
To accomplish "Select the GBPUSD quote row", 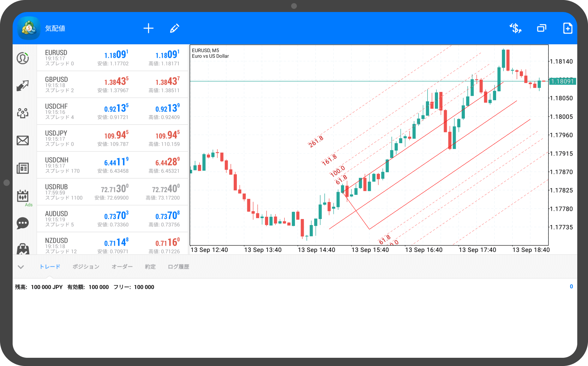I will coord(112,84).
